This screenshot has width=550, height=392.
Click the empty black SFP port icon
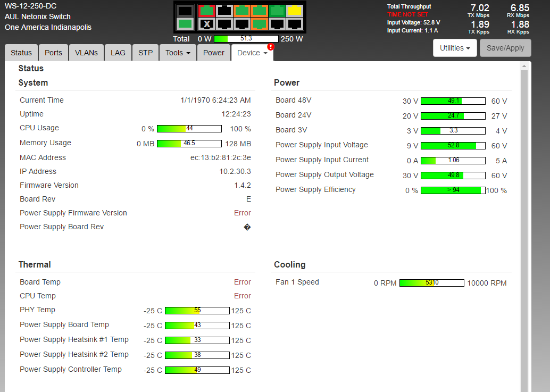coord(185,11)
